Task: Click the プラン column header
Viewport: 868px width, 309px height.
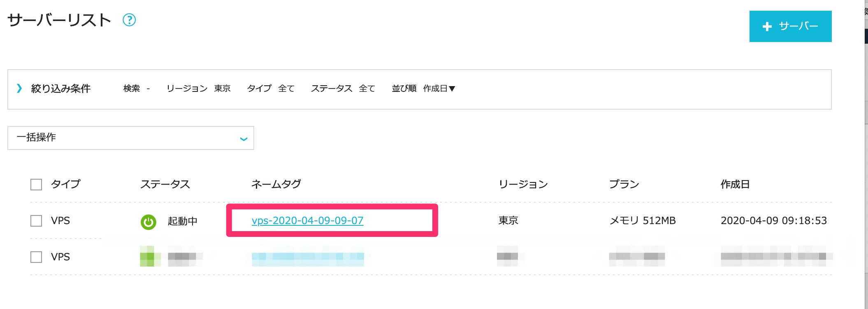Action: (624, 184)
